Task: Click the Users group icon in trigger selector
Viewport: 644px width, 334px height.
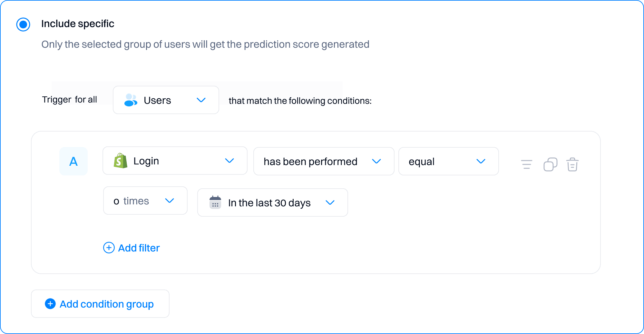Action: point(130,100)
